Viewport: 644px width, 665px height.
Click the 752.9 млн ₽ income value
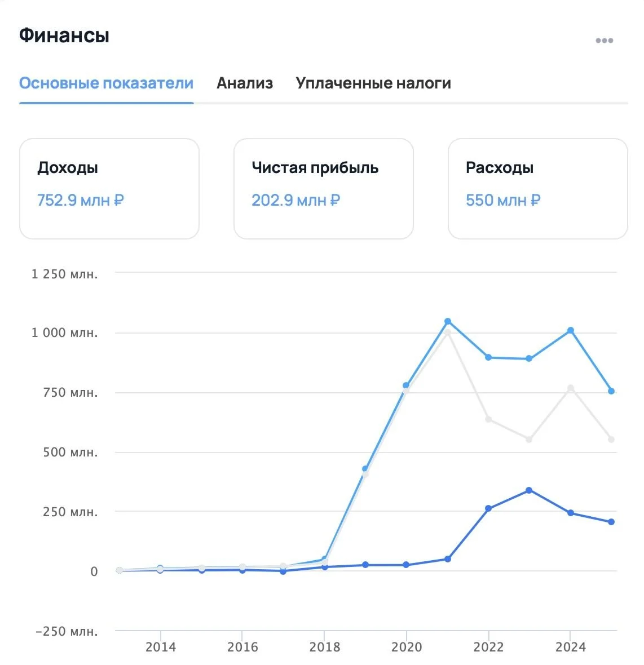(x=81, y=200)
